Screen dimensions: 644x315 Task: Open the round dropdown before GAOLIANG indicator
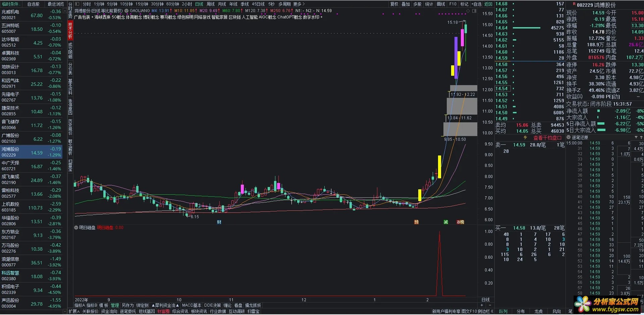[x=126, y=11]
